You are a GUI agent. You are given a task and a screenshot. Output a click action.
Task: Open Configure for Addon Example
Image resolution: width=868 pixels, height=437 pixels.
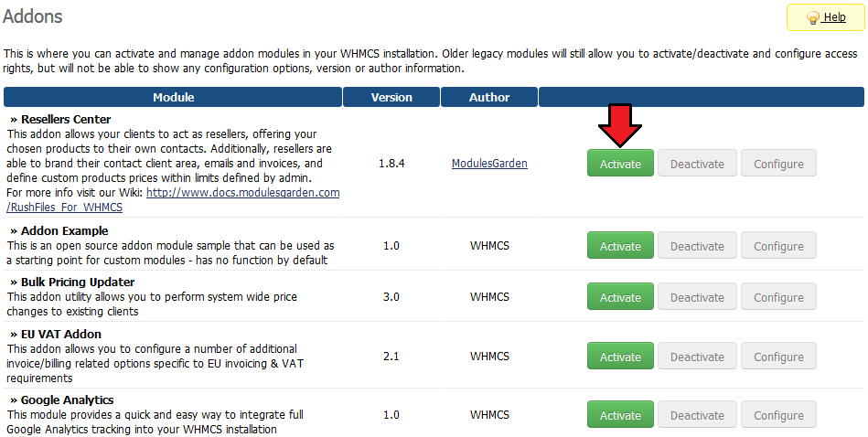pos(778,246)
